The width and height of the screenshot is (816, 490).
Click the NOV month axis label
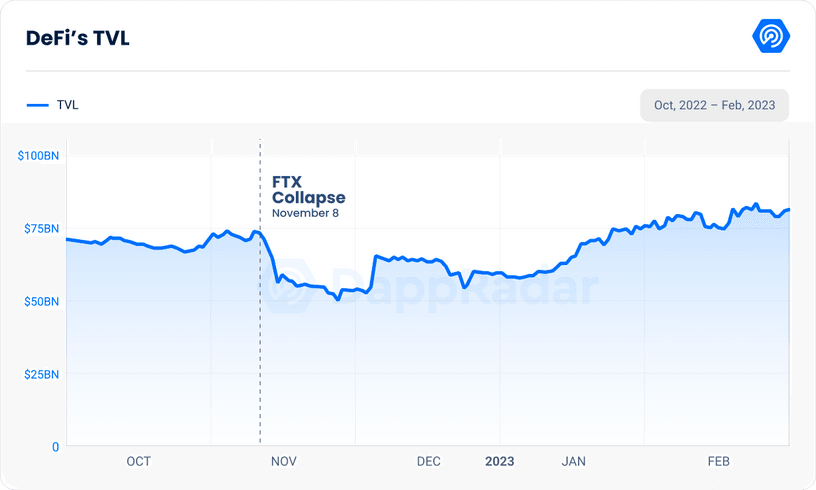283,461
